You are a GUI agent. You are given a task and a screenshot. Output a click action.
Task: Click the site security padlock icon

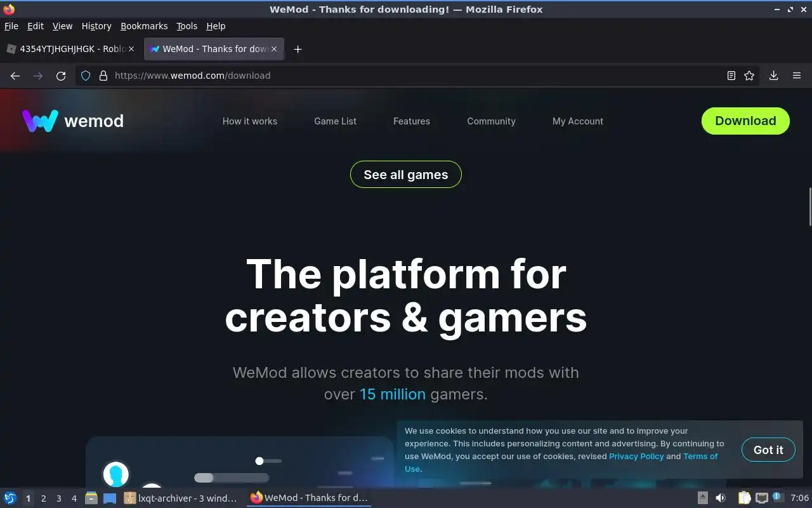point(103,76)
